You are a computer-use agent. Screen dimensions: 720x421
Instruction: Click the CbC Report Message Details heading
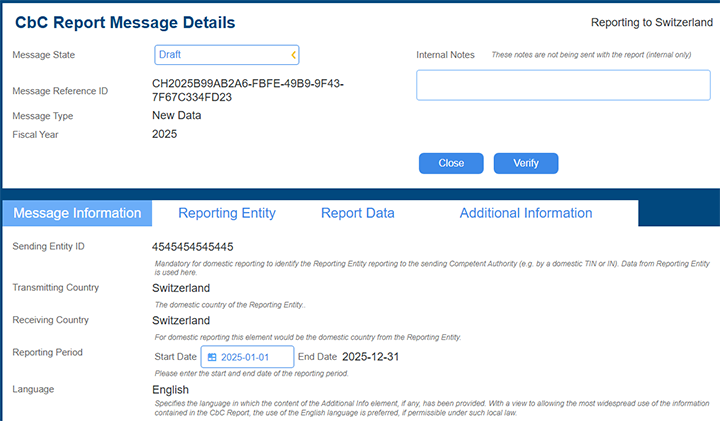[125, 22]
